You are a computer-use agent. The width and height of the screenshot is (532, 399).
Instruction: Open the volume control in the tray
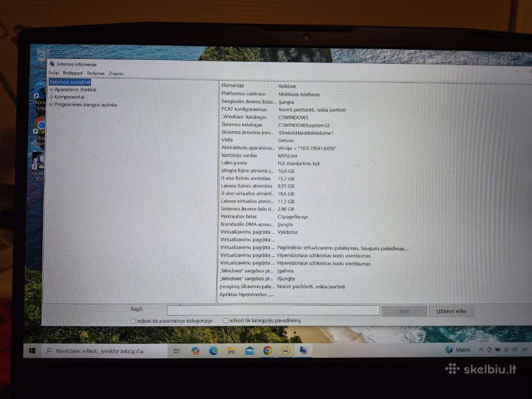(x=514, y=350)
